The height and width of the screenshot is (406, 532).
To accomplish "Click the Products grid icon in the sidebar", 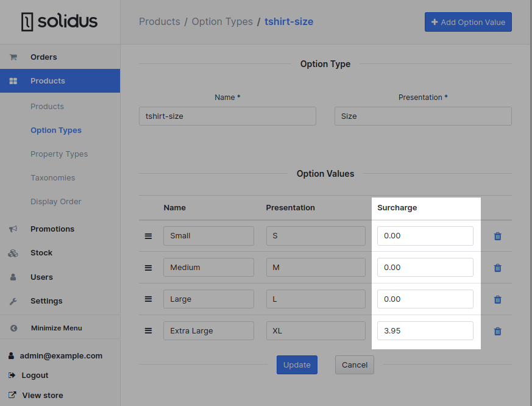I will [x=13, y=80].
